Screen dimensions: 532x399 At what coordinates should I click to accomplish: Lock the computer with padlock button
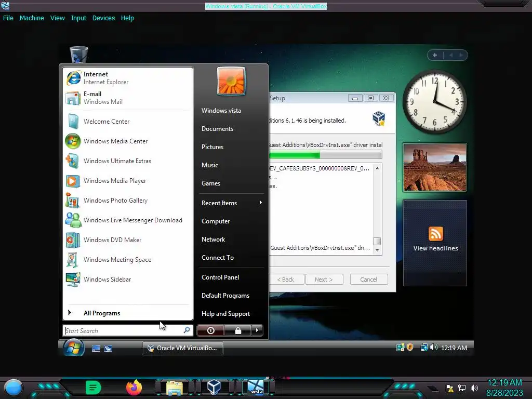[x=238, y=330]
